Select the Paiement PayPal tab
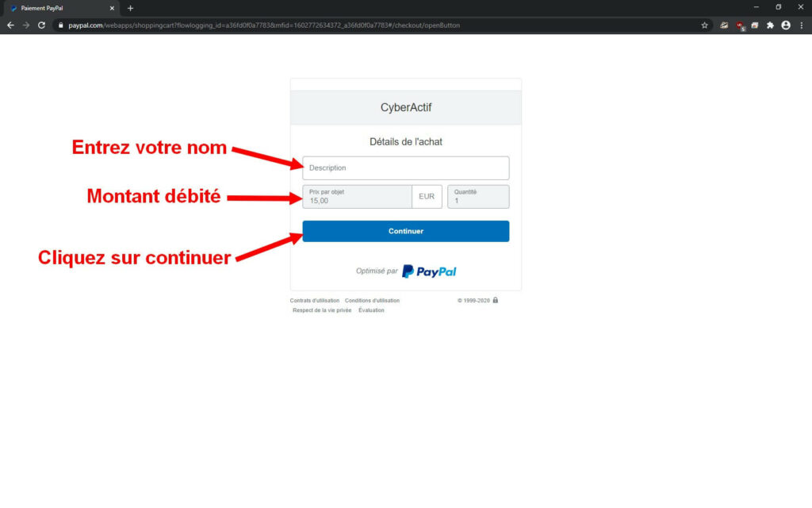Viewport: 812px width, 508px height. (60, 8)
